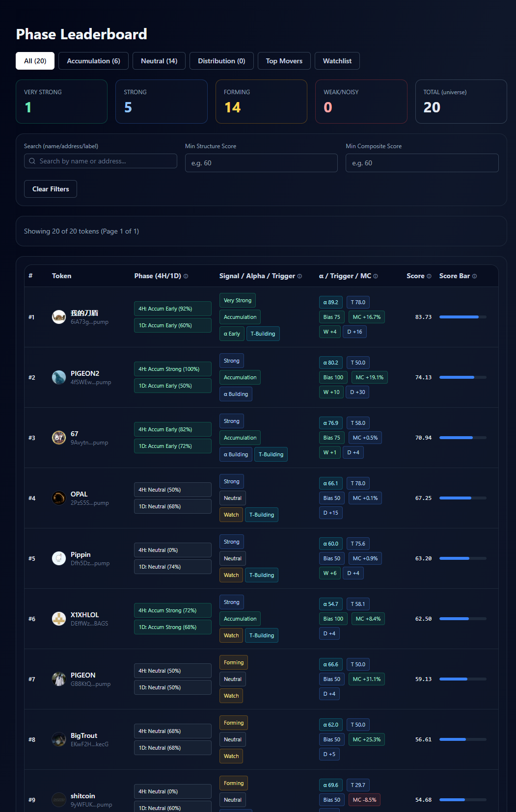This screenshot has width=516, height=812.
Task: Click the Min Composite Score input
Action: point(422,163)
